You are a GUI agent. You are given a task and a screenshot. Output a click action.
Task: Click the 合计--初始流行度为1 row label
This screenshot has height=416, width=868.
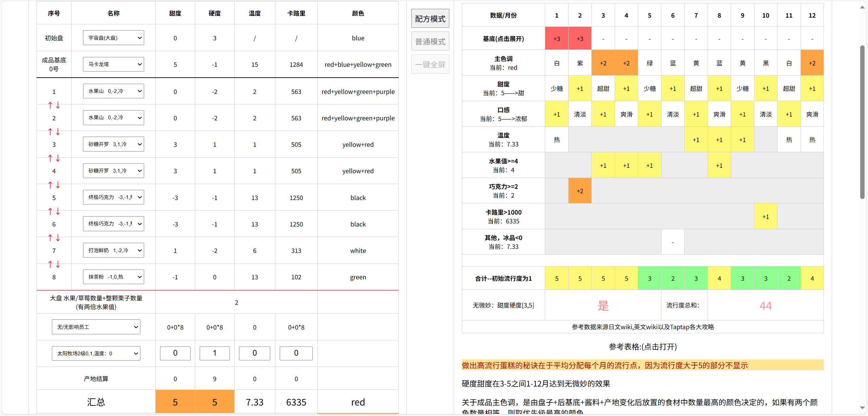[504, 278]
